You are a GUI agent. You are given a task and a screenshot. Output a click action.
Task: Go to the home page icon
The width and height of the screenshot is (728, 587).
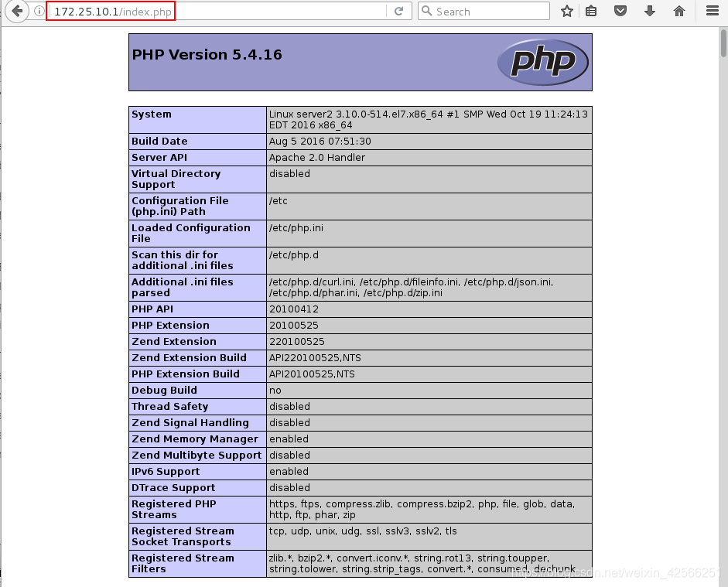pos(678,11)
